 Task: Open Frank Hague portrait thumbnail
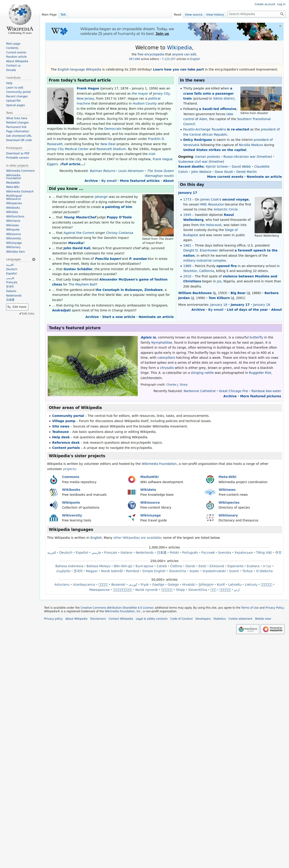[60, 106]
